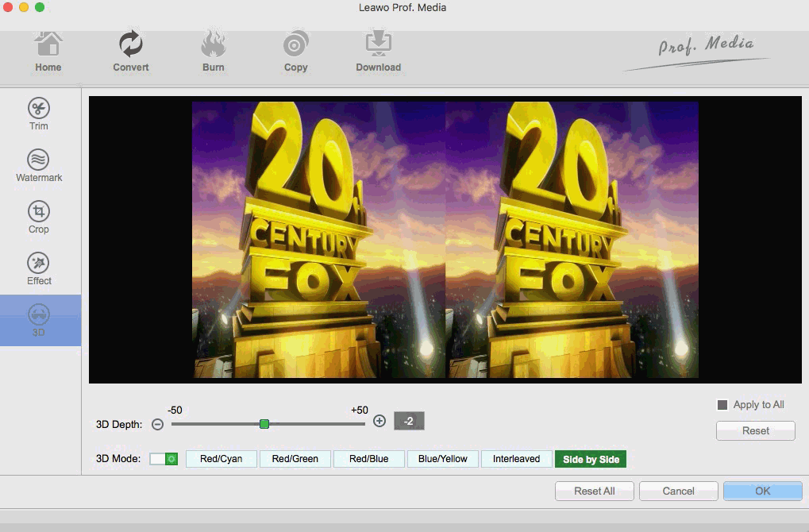Screen dimensions: 809x532
Task: Open the Burn module flame icon
Action: point(213,44)
